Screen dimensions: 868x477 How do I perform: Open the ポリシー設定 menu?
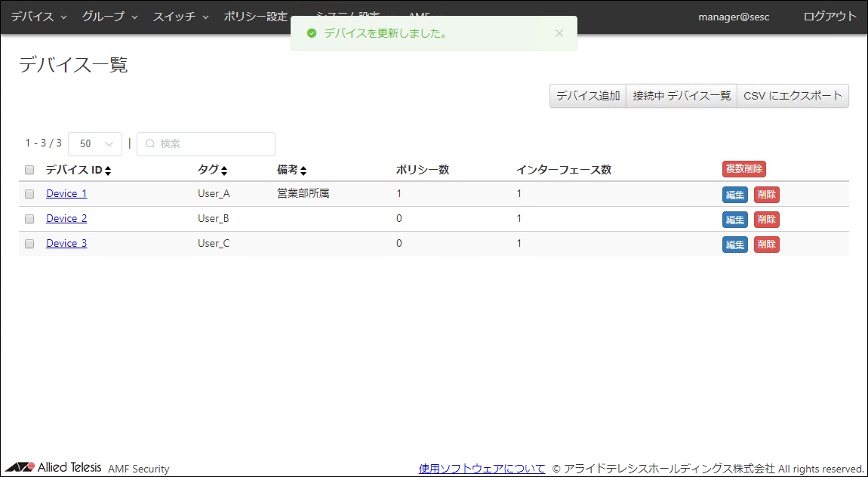pyautogui.click(x=257, y=17)
